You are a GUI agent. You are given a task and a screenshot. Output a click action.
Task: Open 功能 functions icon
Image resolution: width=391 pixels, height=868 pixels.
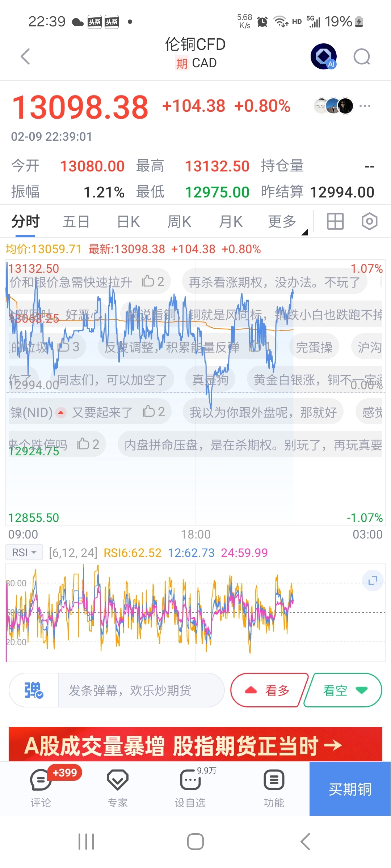click(x=274, y=788)
